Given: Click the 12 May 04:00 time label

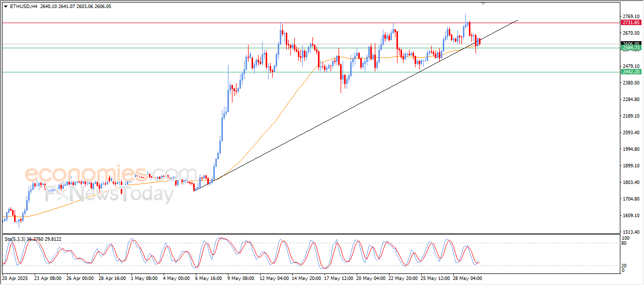Looking at the screenshot, I should 274,278.
